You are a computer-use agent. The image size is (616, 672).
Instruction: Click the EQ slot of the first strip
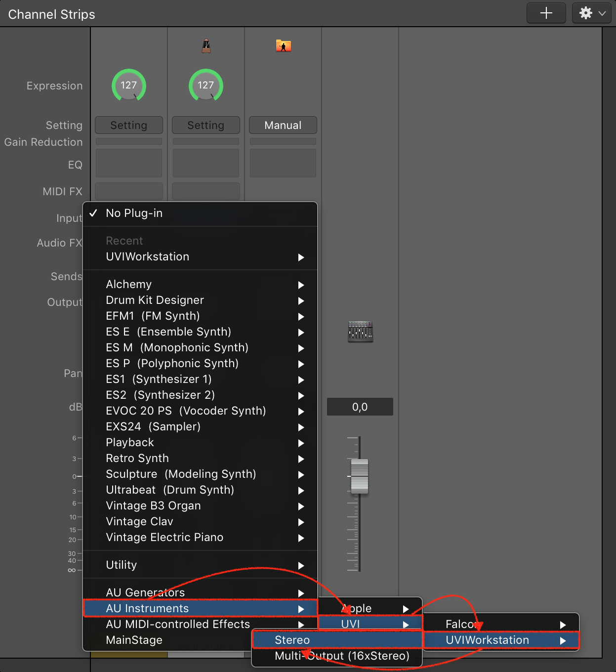coord(129,163)
